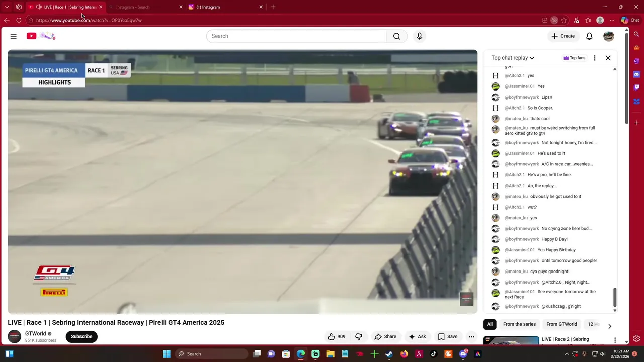Open the YouTube guide hamburger menu
Viewport: 644px width, 362px height.
14,36
